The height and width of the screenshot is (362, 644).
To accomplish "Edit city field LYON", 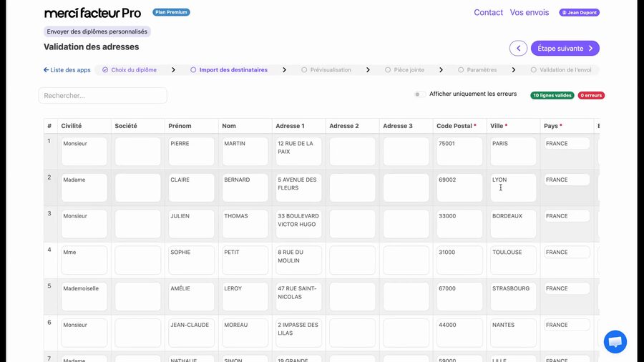I will tap(513, 187).
